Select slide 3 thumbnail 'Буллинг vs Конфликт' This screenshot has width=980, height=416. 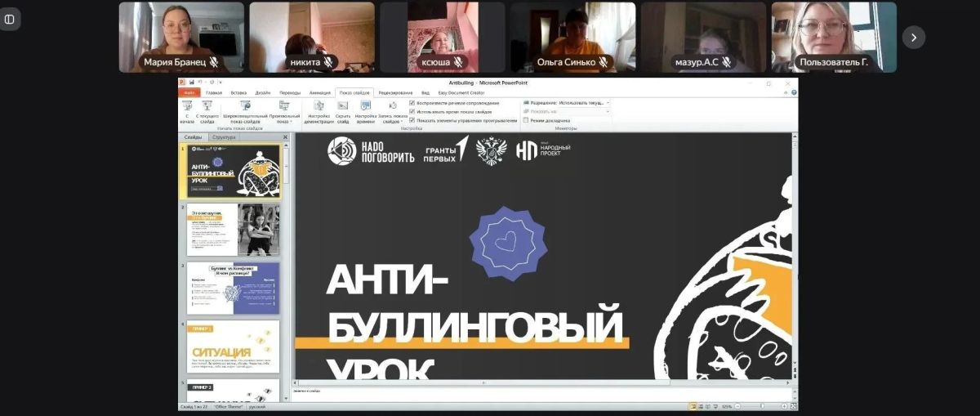(x=234, y=288)
